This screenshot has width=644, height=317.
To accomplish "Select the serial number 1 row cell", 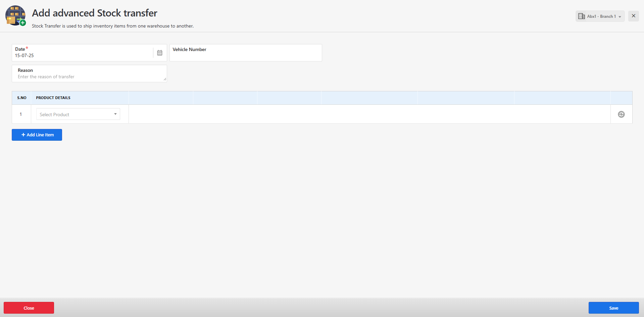I will click(x=21, y=114).
